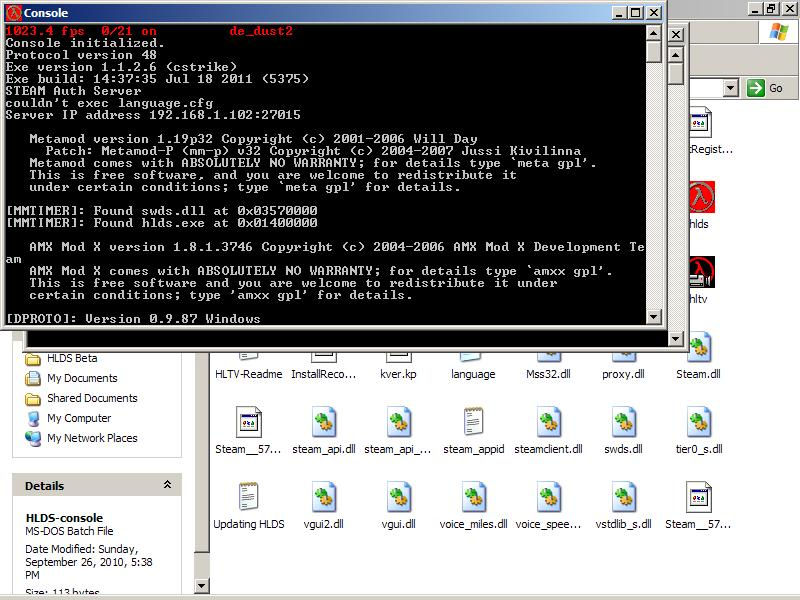Click the Details panel header
This screenshot has height=600, width=800.
(x=97, y=485)
